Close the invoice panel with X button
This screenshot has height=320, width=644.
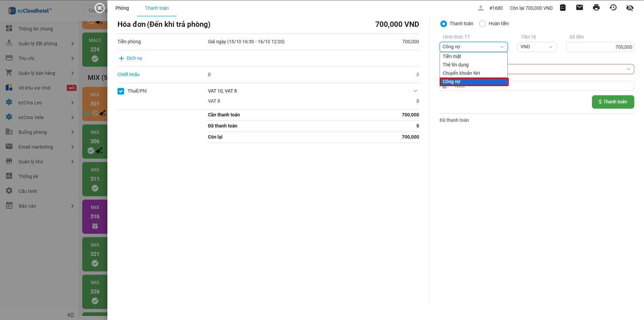pos(100,8)
